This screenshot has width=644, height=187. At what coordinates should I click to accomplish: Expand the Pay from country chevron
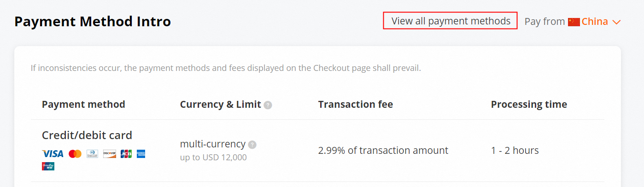(x=617, y=22)
